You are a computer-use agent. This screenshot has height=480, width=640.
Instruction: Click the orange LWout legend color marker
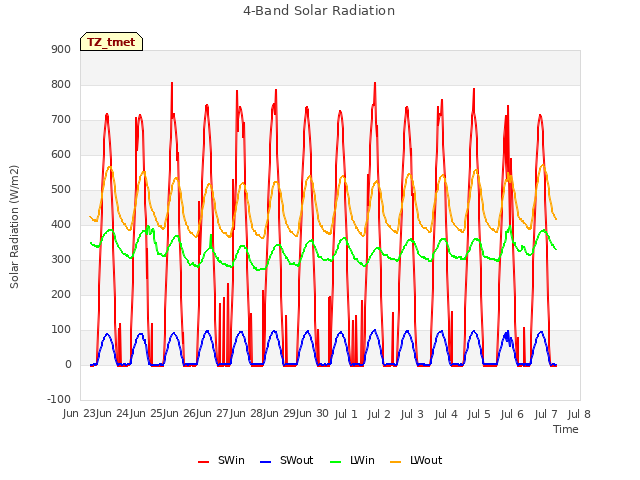[396, 462]
